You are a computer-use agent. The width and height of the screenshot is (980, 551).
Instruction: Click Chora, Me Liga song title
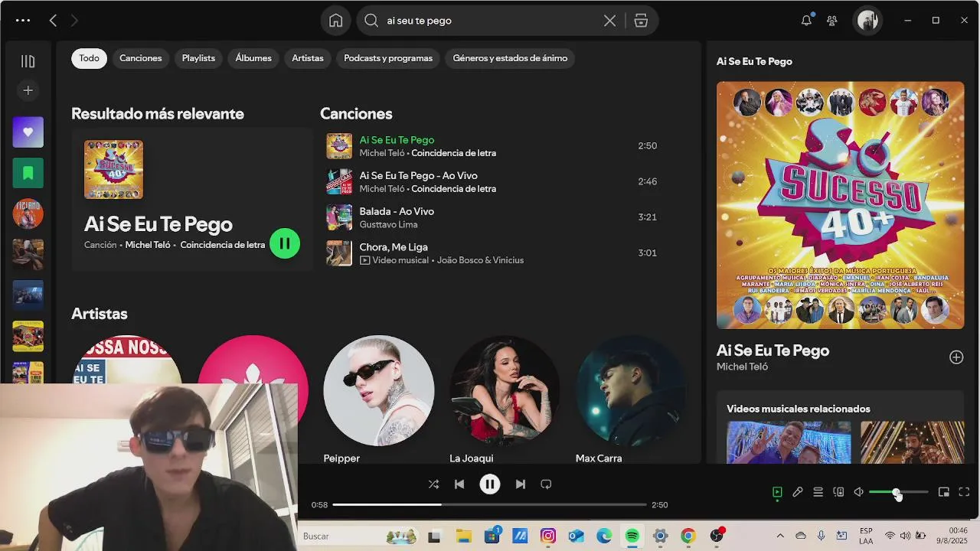click(394, 247)
